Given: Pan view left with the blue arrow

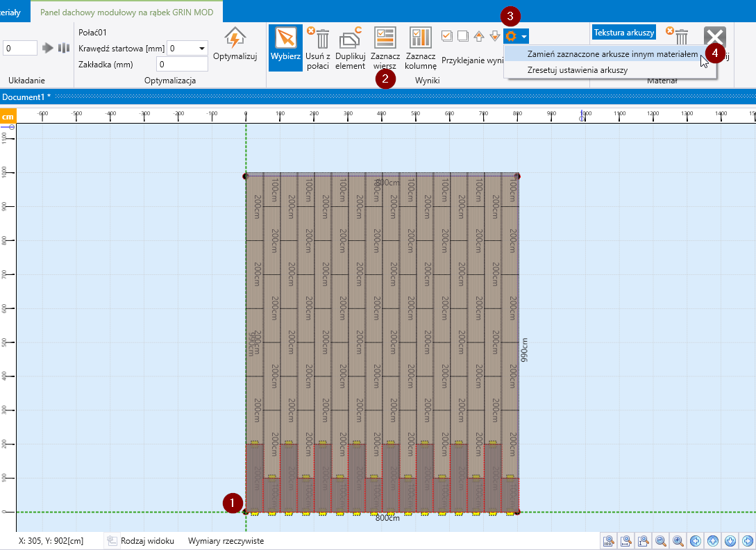Looking at the screenshot, I should click(x=696, y=540).
